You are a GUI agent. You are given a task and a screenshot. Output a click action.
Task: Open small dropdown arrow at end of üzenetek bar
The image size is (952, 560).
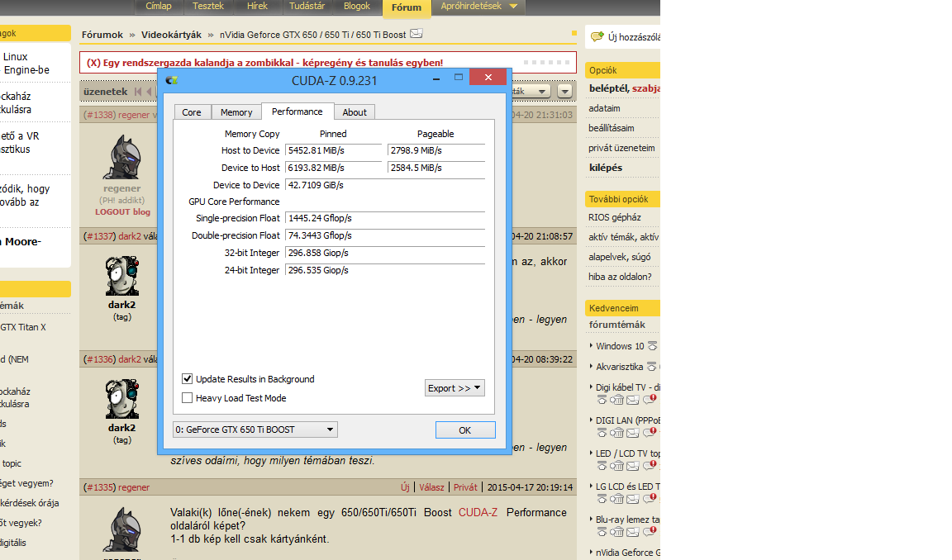pyautogui.click(x=564, y=92)
